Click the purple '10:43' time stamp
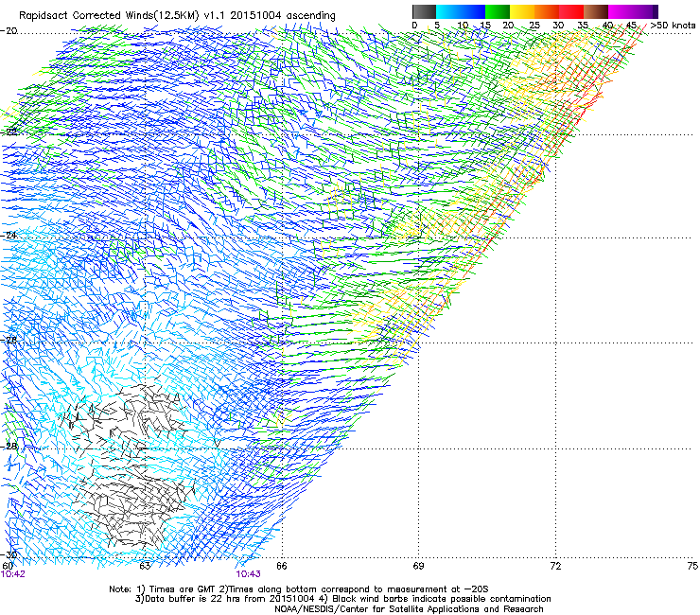Screen dimensions: 700x615 [x=248, y=574]
